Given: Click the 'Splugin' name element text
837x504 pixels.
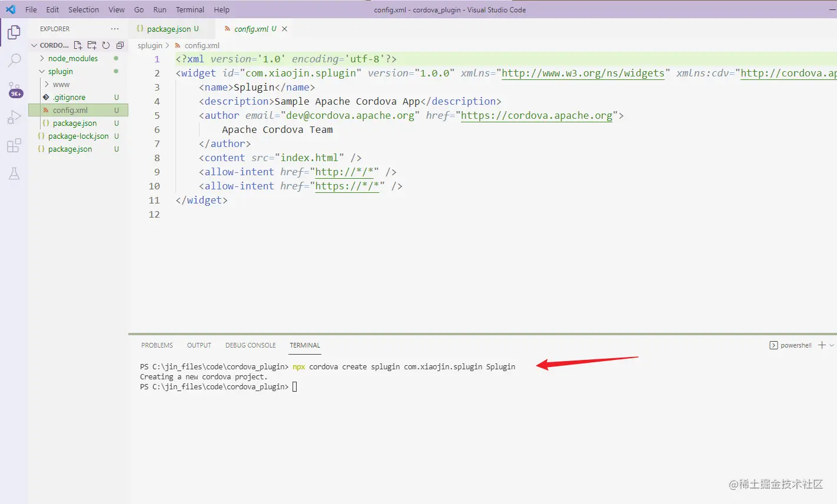Looking at the screenshot, I should pos(254,87).
